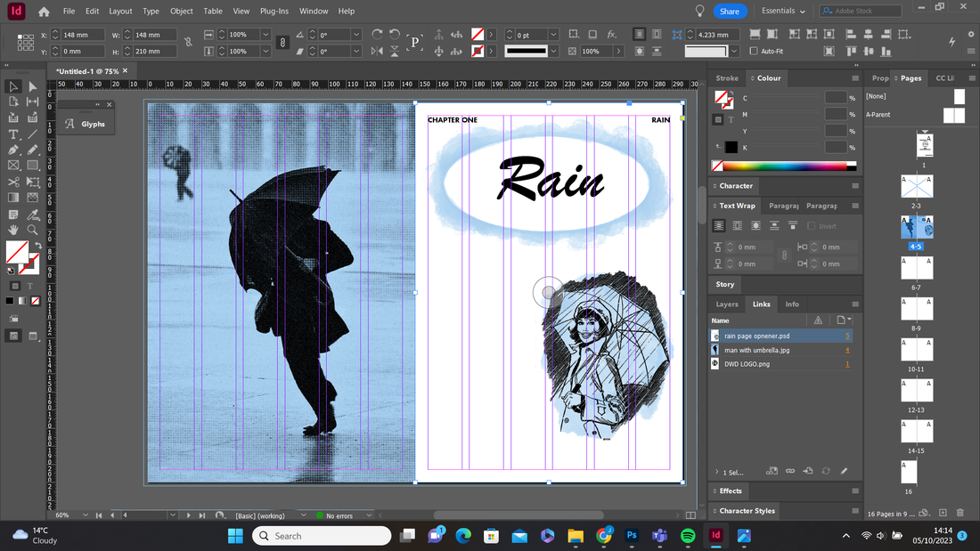Click Go to Link icon
This screenshot has width=980, height=551.
click(x=808, y=471)
